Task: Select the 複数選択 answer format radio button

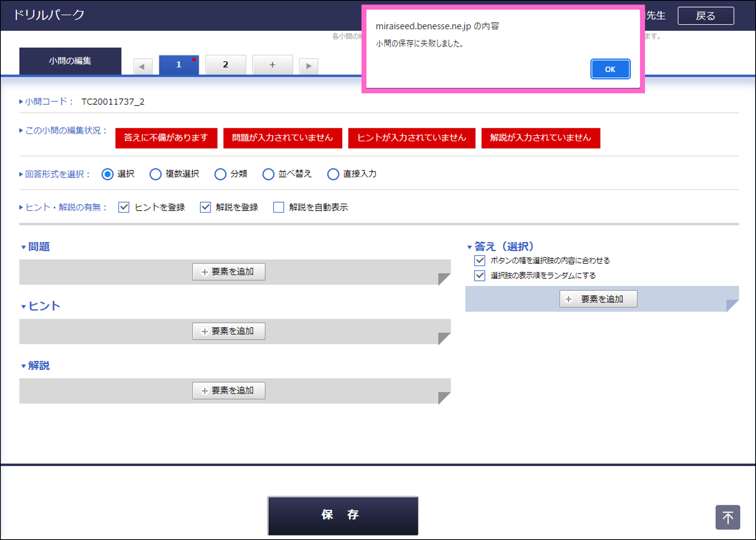Action: (155, 174)
